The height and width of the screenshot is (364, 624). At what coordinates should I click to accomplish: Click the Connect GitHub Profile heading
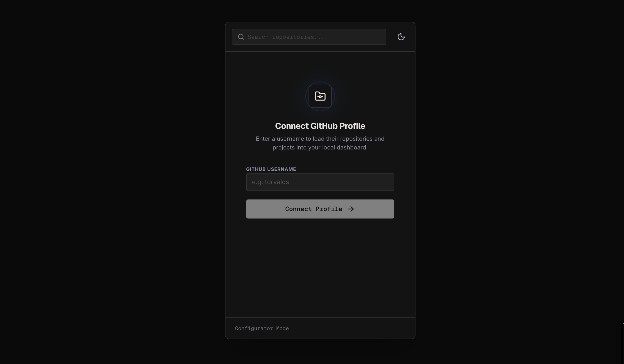tap(320, 126)
